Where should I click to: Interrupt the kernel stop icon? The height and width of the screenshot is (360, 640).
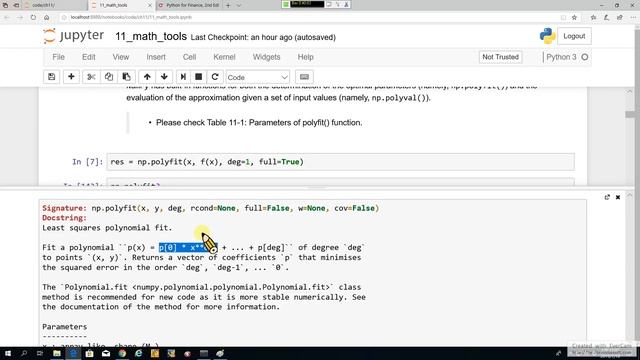pyautogui.click(x=199, y=77)
